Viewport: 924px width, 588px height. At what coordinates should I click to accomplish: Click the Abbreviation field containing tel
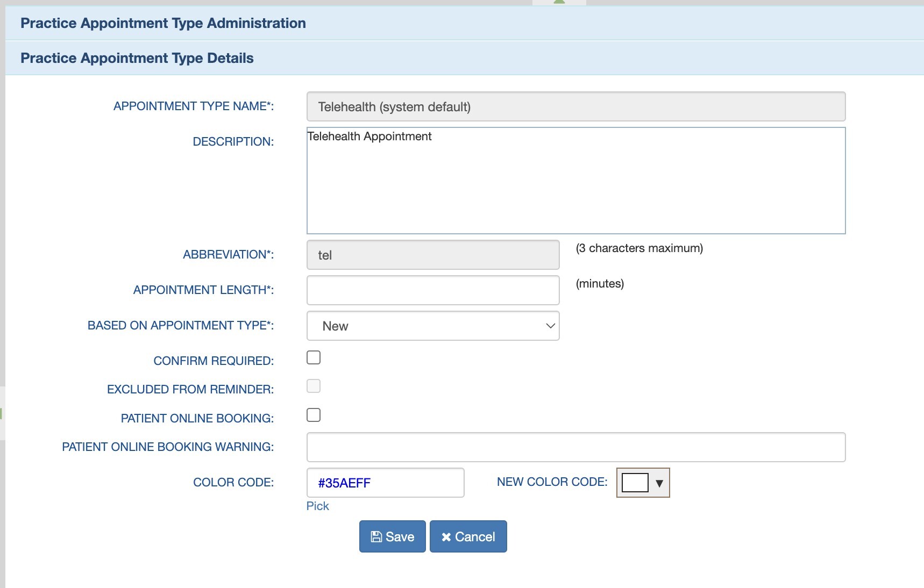pyautogui.click(x=433, y=255)
